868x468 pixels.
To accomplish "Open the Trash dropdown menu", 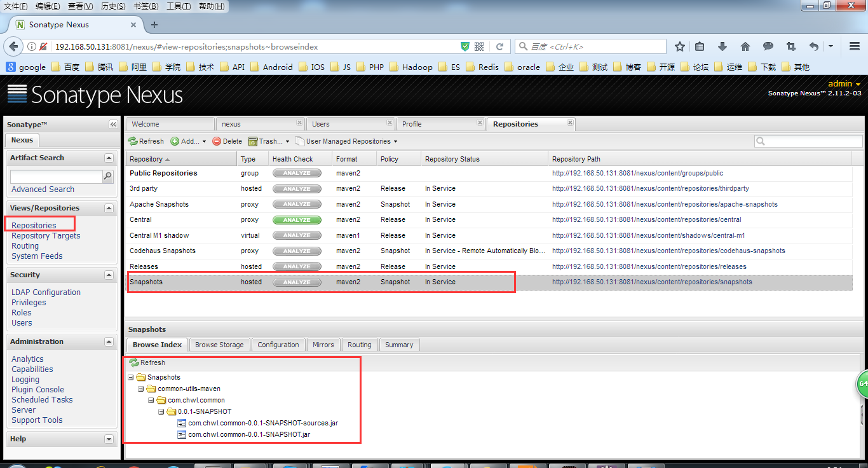I will click(x=269, y=141).
